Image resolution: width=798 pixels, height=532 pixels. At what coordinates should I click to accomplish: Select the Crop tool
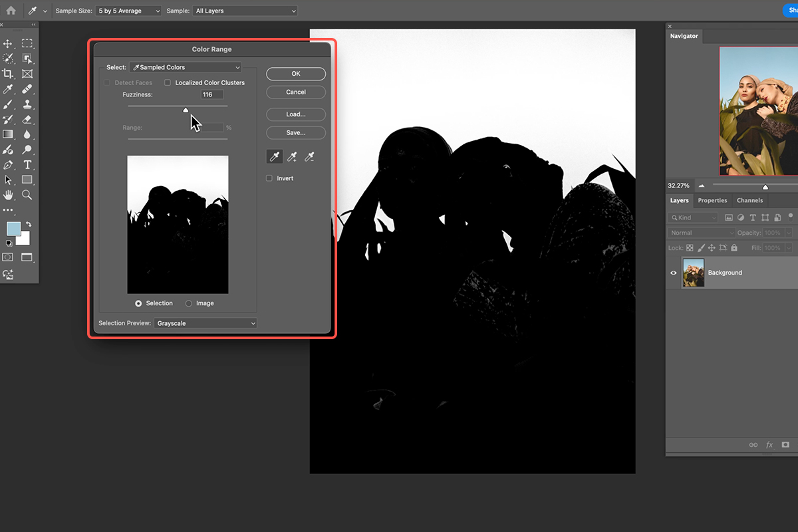9,74
